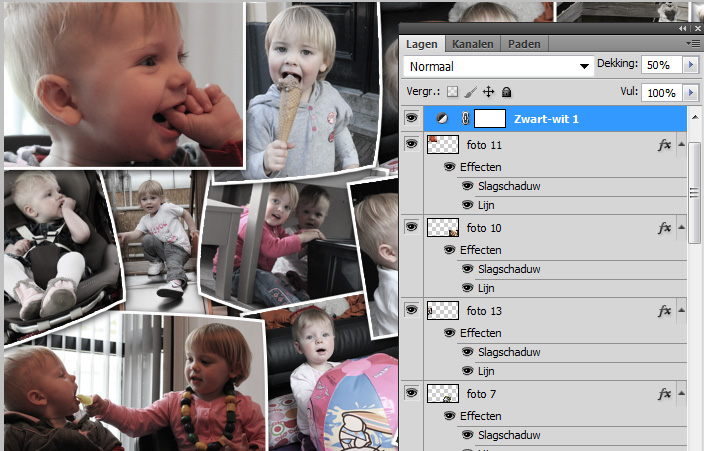Viewport: 704px width, 451px height.
Task: Toggle Slagschaduw visibility under foto 10
Action: pyautogui.click(x=467, y=269)
